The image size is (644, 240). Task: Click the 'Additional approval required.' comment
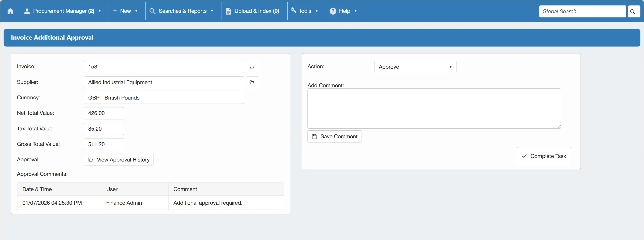[x=208, y=203]
